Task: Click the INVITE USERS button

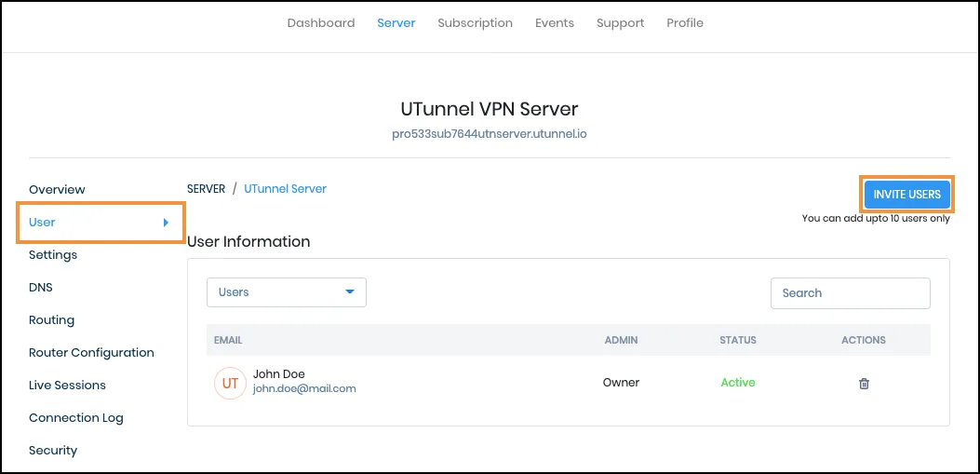Action: tap(906, 195)
